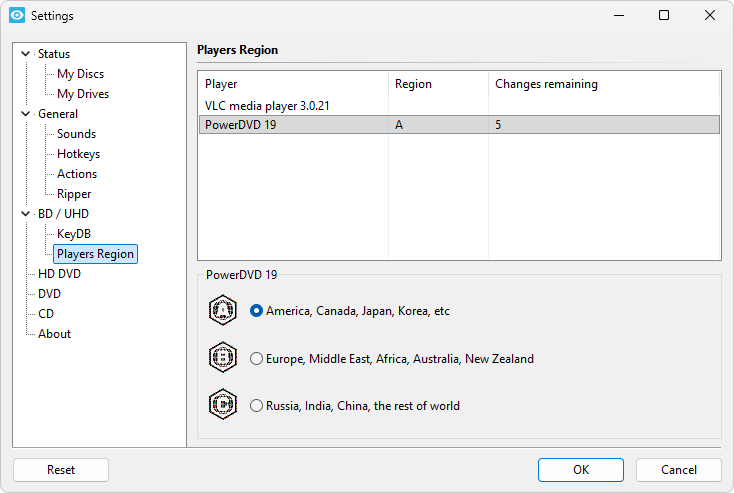Click the Region B hexagon icon
734x493 pixels.
click(223, 358)
